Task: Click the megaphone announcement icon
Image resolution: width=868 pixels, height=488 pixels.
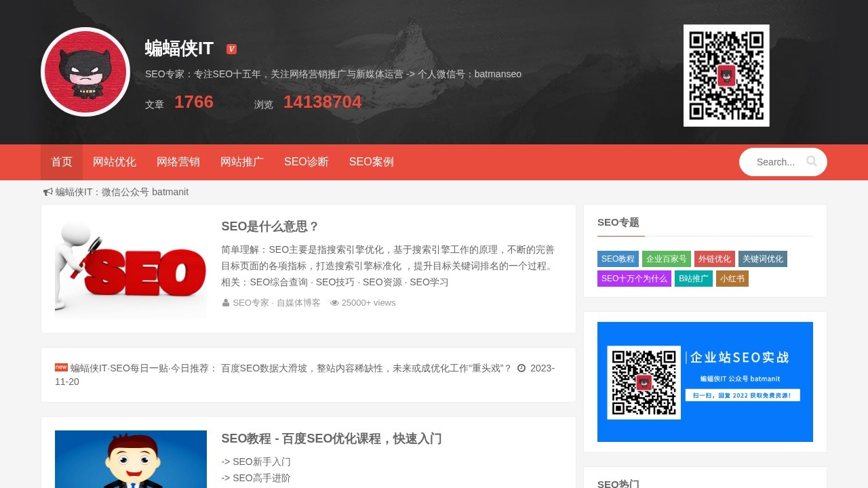Action: [48, 192]
